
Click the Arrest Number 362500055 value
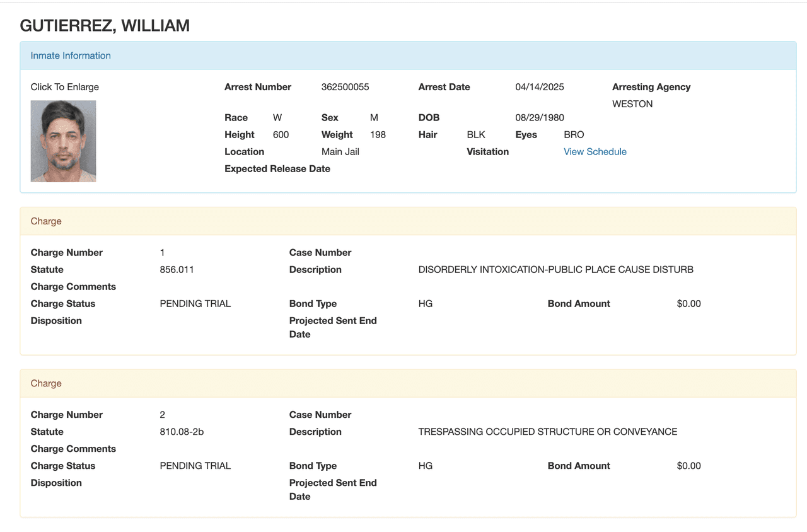345,86
